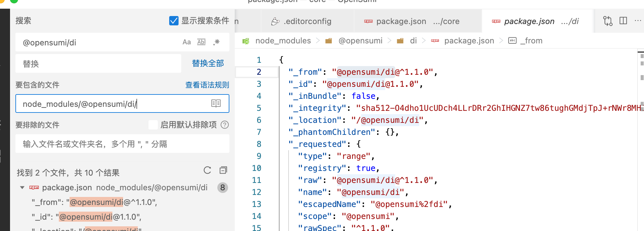Select the _from symbol breadcrumb
This screenshot has height=231, width=644.
[531, 41]
